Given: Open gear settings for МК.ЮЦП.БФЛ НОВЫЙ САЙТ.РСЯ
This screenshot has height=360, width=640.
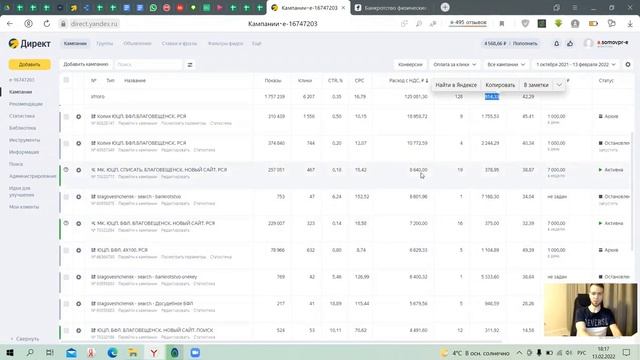Looking at the screenshot, I should tap(79, 224).
